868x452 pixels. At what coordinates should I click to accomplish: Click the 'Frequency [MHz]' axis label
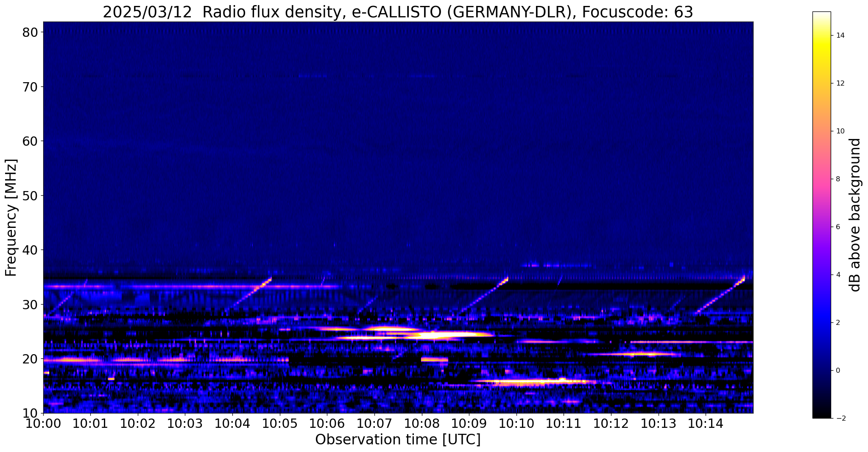coord(11,218)
